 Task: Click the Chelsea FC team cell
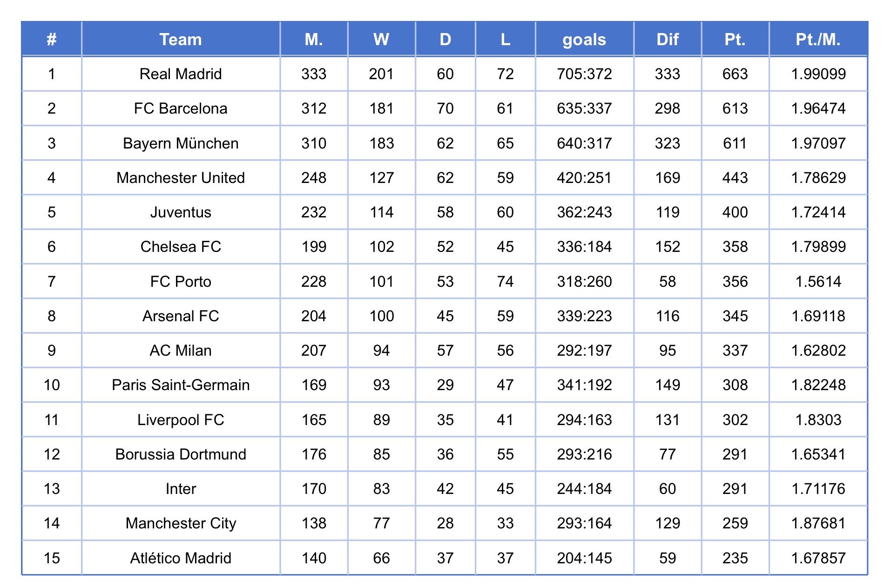pos(181,247)
